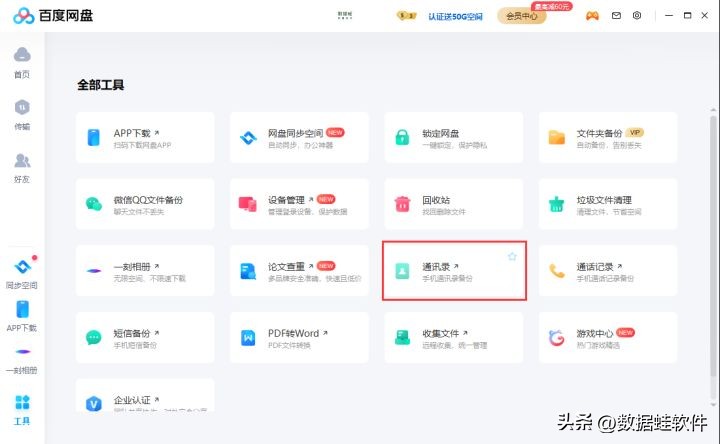
Task: Click the 论文查重 title text
Action: point(286,266)
